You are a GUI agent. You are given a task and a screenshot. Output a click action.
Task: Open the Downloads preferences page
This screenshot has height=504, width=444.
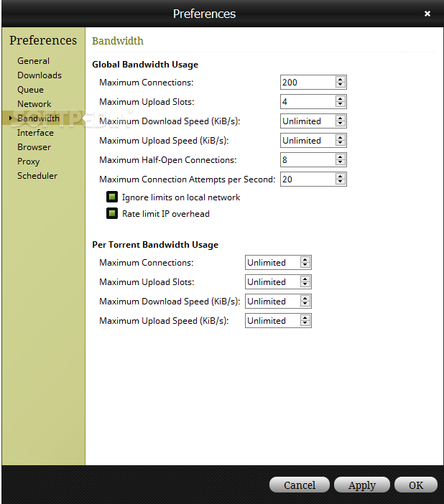click(x=40, y=75)
